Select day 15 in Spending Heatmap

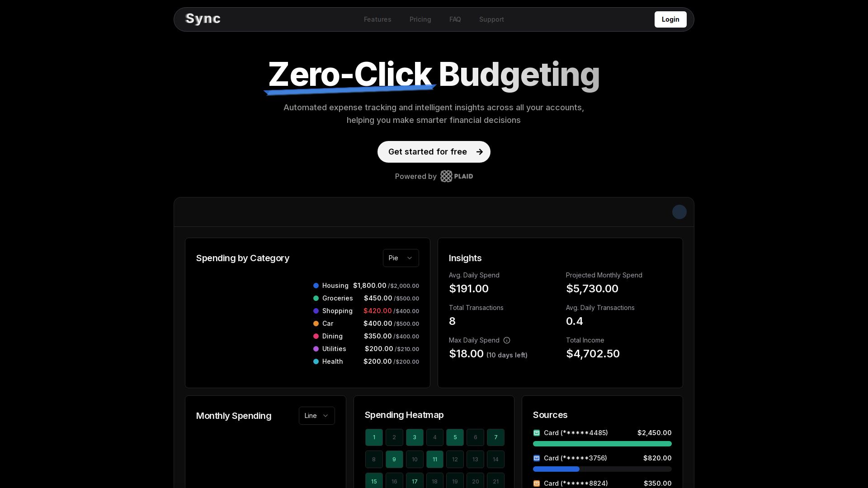[x=374, y=481]
